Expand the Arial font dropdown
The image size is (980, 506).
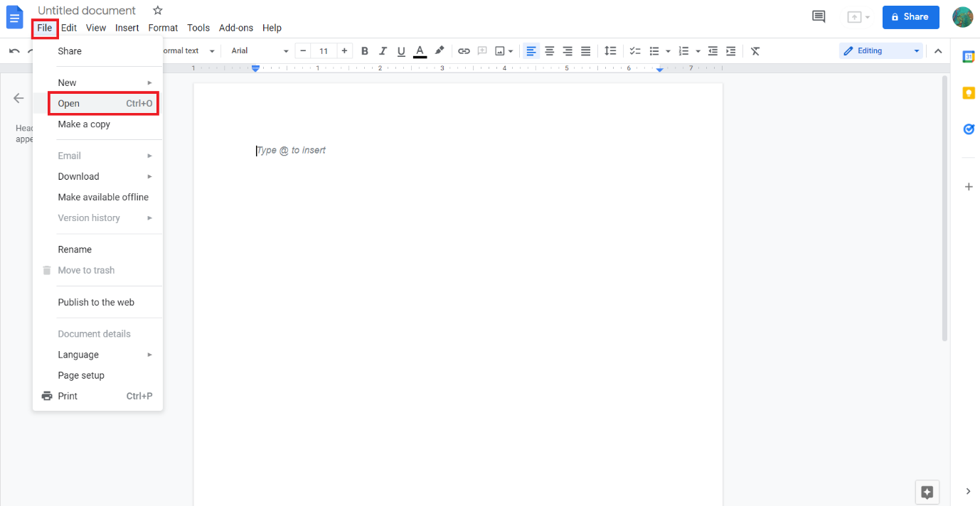coord(260,51)
